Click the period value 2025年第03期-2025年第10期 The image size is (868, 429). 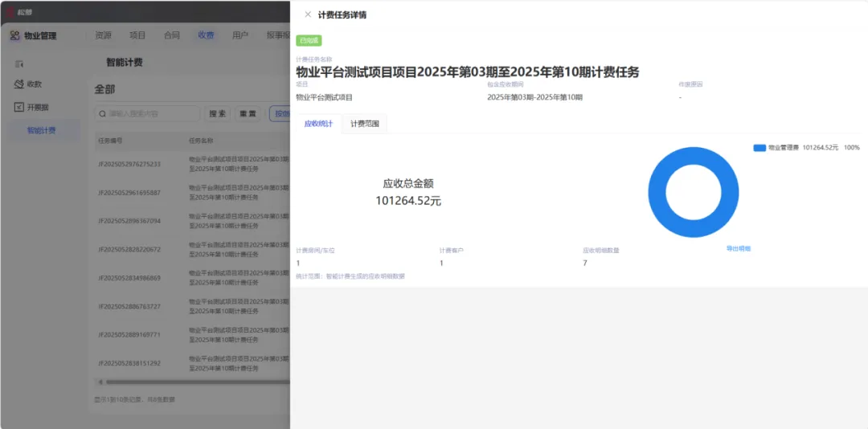click(534, 97)
